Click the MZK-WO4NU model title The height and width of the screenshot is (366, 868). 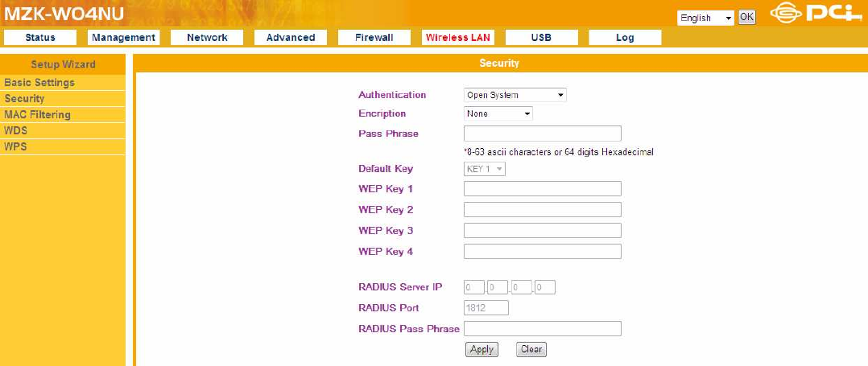click(x=64, y=14)
